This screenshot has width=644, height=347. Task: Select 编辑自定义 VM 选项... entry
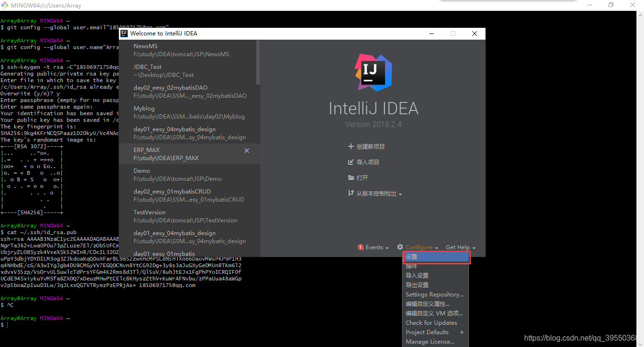click(436, 313)
